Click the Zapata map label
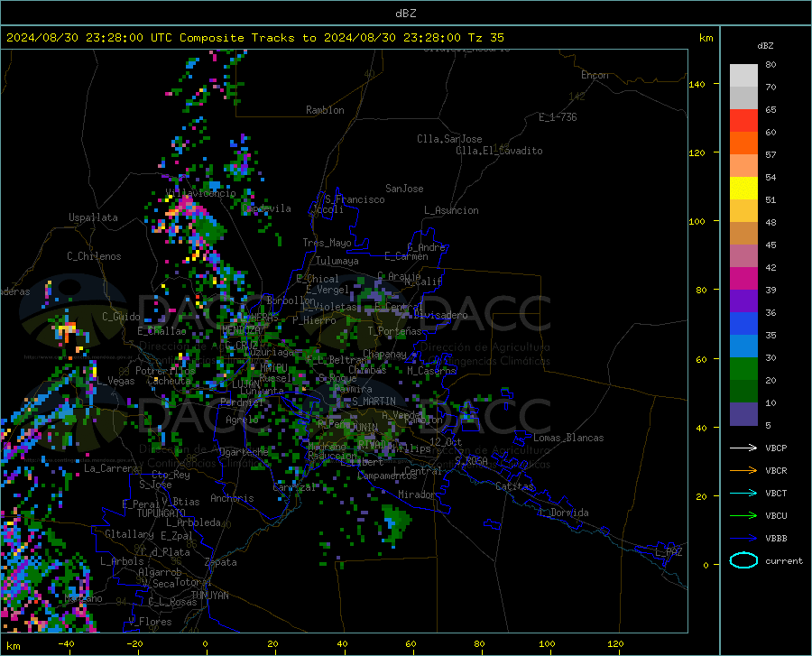Image resolution: width=812 pixels, height=656 pixels. point(221,562)
